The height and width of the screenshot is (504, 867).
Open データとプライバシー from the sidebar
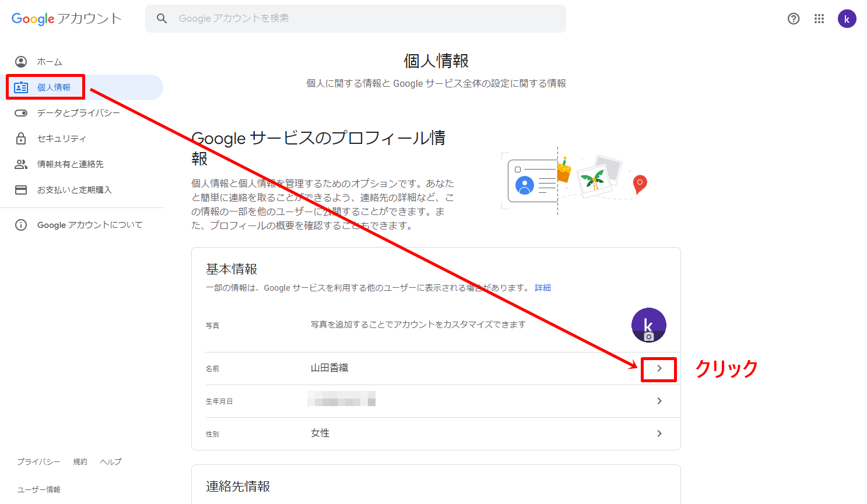click(78, 113)
